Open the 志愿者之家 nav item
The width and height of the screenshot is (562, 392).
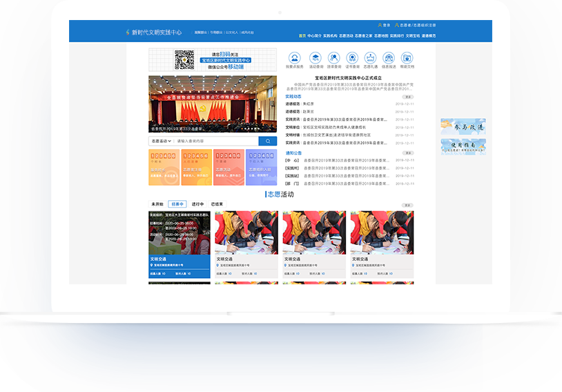coord(363,36)
